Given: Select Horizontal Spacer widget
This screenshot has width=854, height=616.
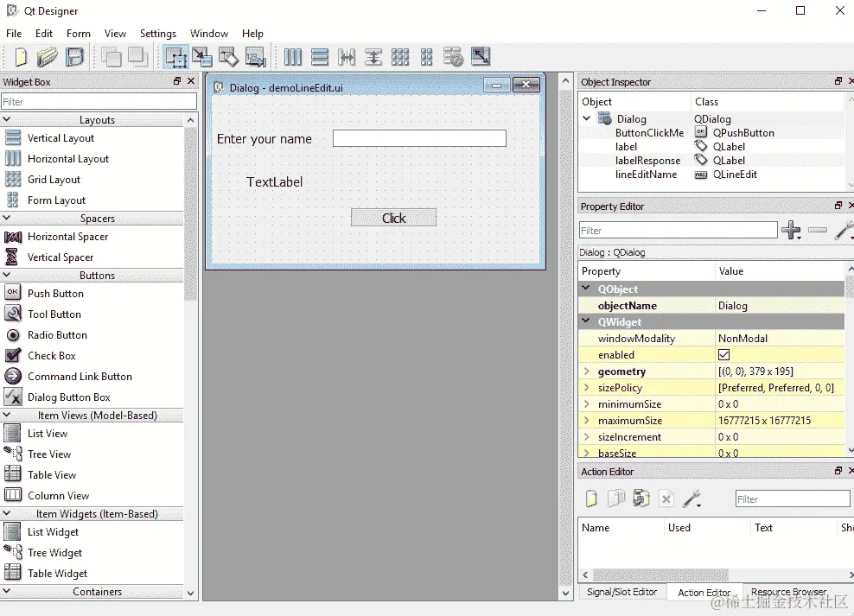Looking at the screenshot, I should (67, 236).
